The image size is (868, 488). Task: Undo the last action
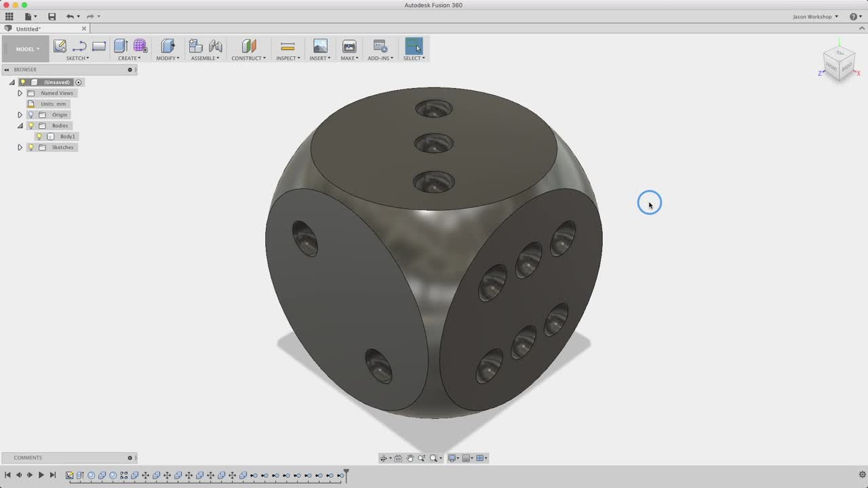70,16
